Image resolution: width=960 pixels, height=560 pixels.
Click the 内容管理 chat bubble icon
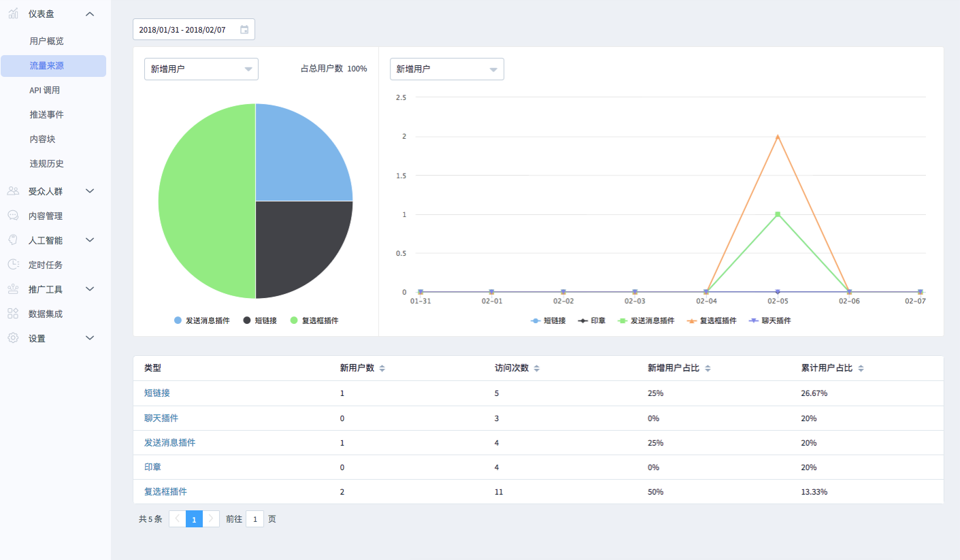point(13,216)
